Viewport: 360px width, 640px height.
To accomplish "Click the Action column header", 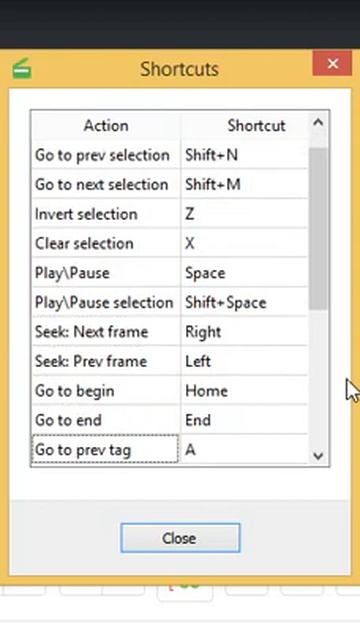I will (x=106, y=126).
